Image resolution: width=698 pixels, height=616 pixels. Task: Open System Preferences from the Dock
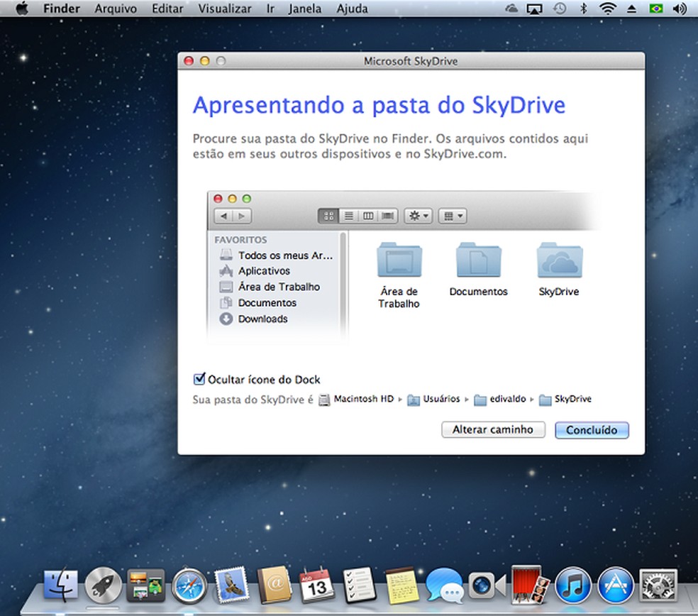tap(658, 586)
